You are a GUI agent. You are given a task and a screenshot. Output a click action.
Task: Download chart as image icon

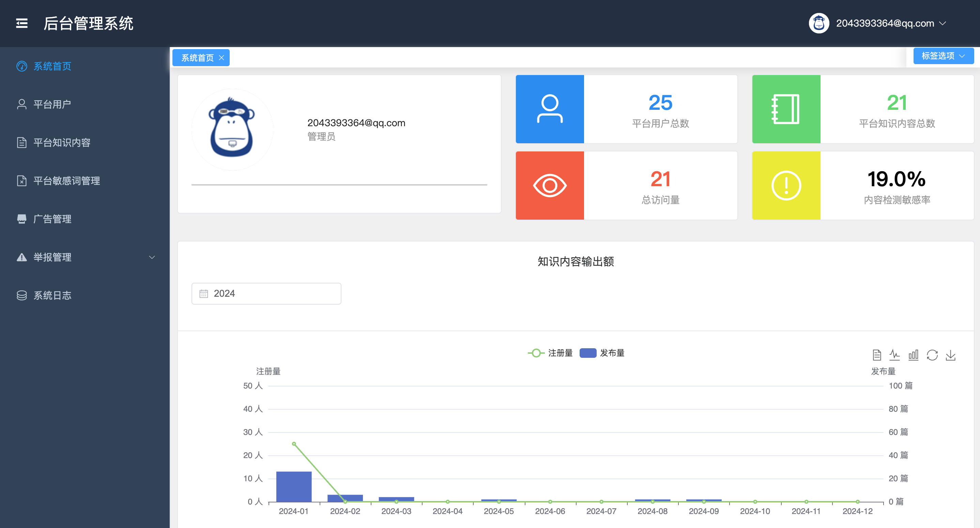click(x=950, y=355)
